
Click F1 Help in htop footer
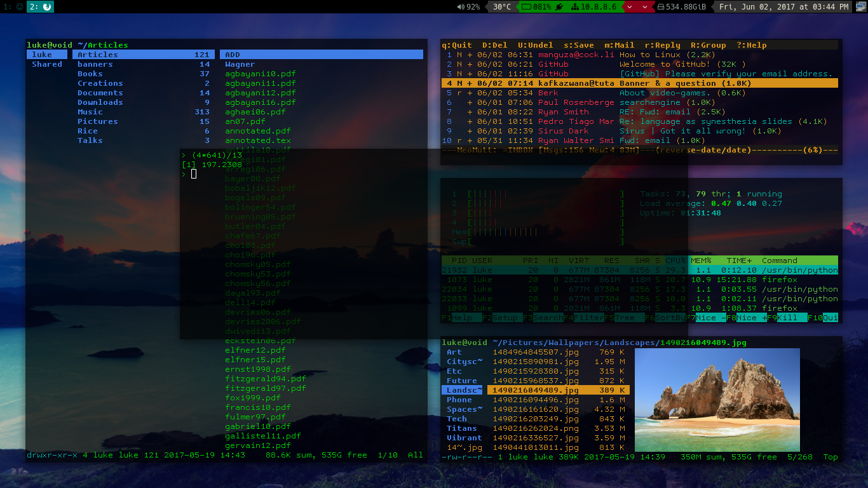click(456, 318)
